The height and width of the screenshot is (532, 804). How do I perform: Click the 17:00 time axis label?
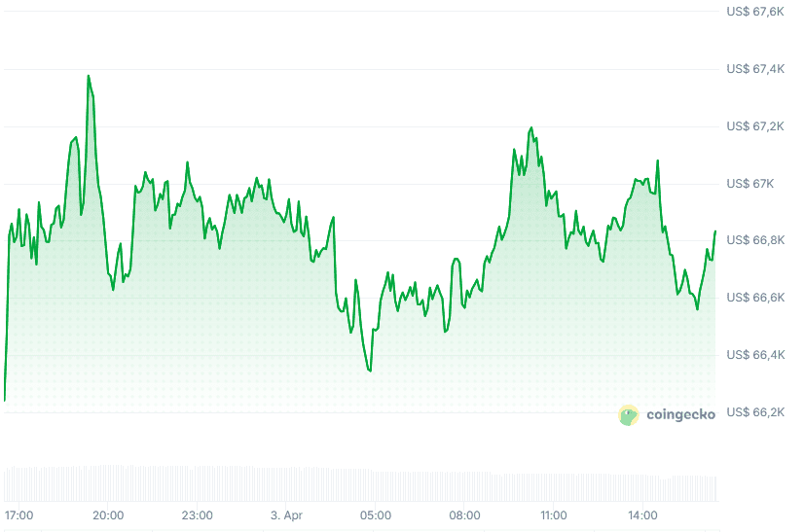19,514
